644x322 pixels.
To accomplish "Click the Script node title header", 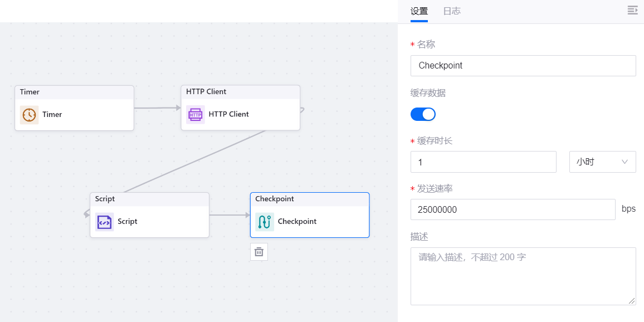I will pos(149,199).
